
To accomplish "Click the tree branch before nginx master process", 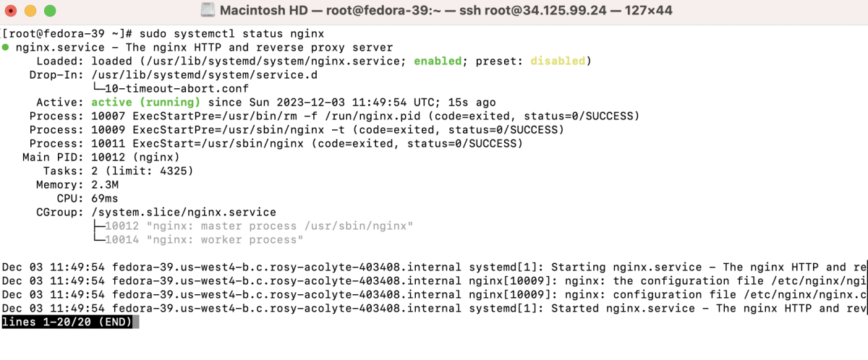I will click(x=98, y=226).
